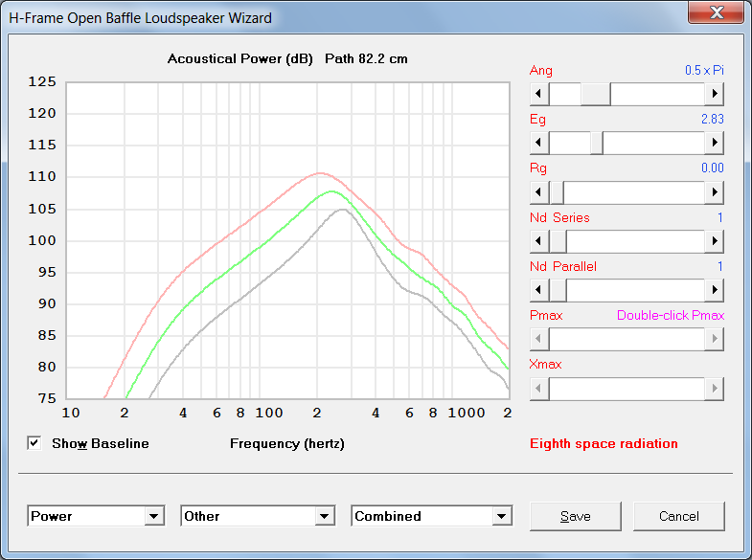This screenshot has height=560, width=752.
Task: Click the Eg slider thumb
Action: [596, 143]
